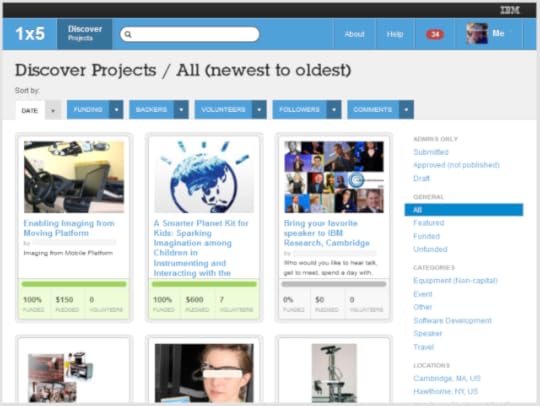Sort projects by Volunteers
Viewport: 540px width, 406px height.
pyautogui.click(x=223, y=110)
